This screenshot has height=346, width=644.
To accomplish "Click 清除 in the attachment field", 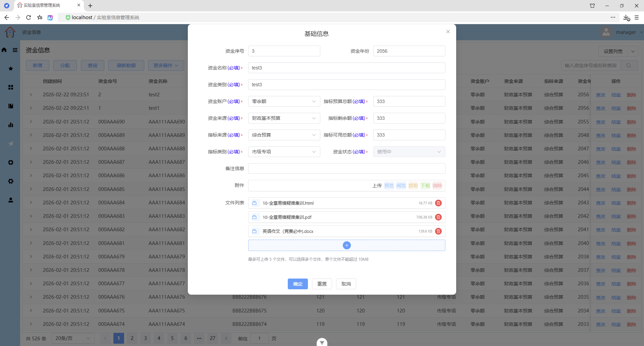I will pyautogui.click(x=437, y=186).
